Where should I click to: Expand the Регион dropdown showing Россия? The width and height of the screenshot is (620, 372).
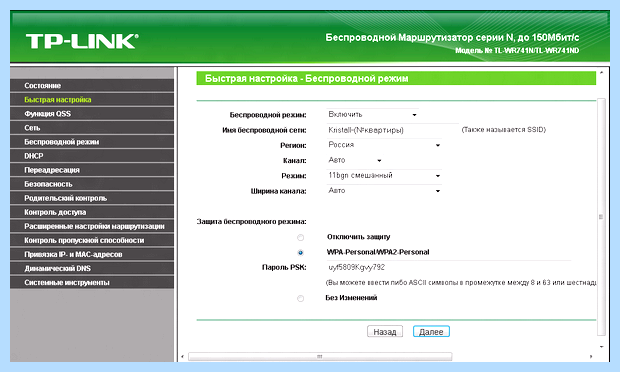384,145
